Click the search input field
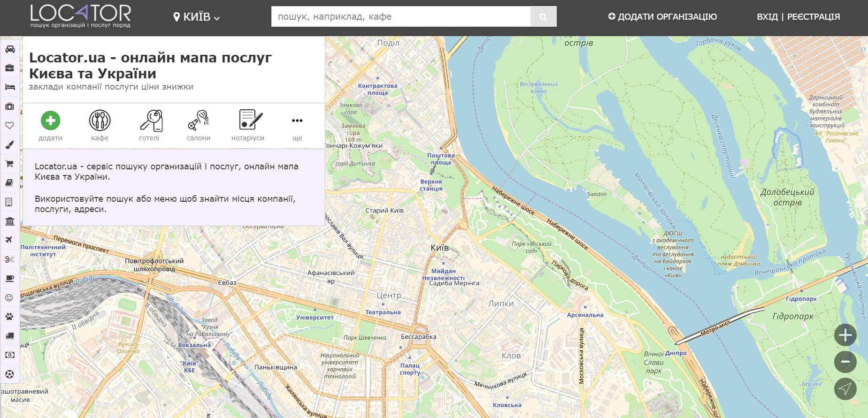Image resolution: width=868 pixels, height=418 pixels. point(400,17)
